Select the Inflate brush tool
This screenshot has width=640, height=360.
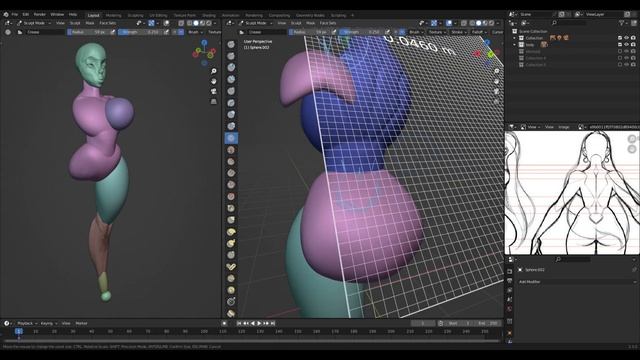(231, 114)
